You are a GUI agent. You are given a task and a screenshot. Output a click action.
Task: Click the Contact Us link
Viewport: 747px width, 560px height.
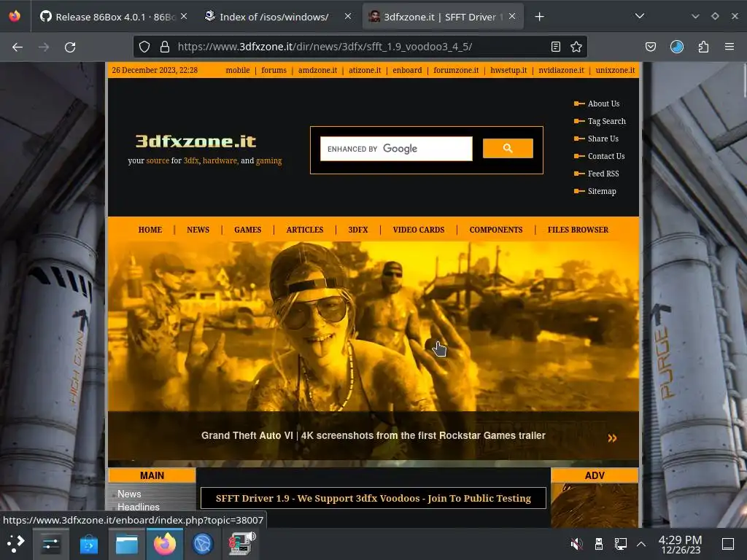[606, 156]
